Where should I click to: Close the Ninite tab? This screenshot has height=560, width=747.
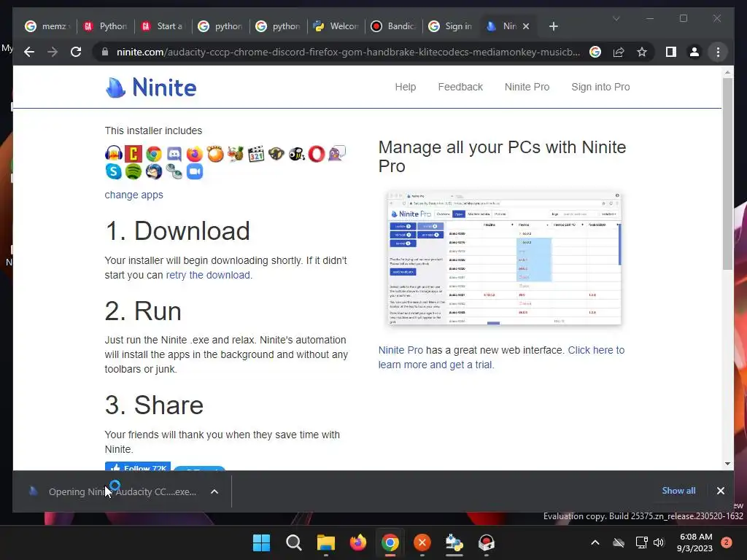[526, 26]
